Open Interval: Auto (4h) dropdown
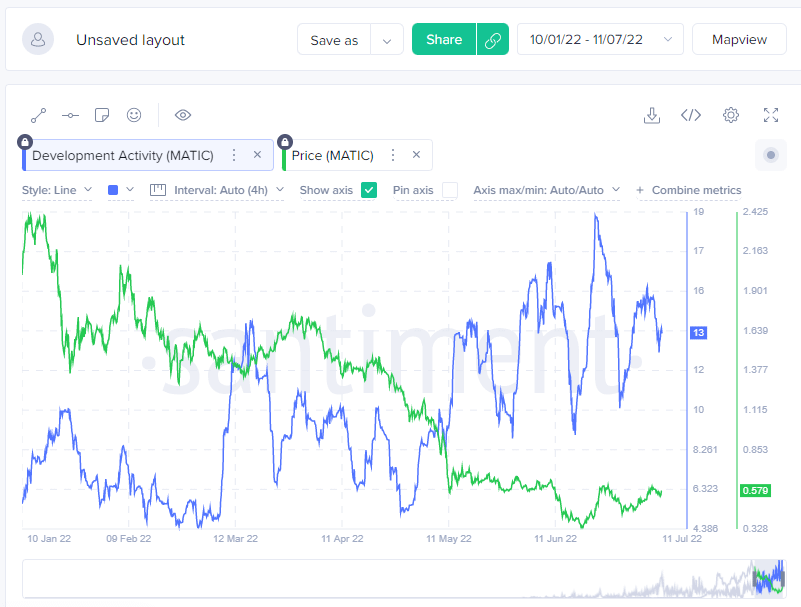This screenshot has width=801, height=607. [216, 190]
